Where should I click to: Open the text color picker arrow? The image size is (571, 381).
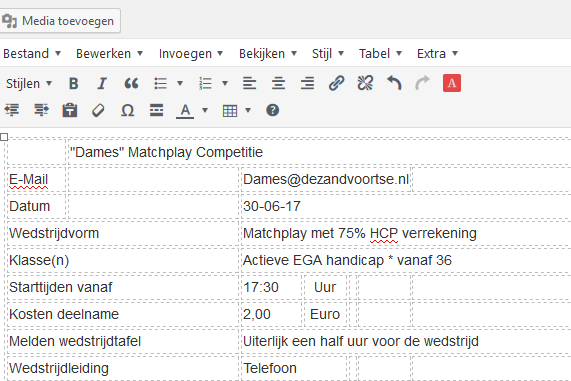(205, 110)
